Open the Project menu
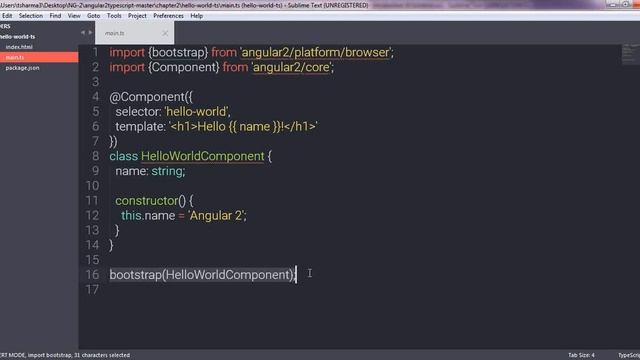 (x=137, y=16)
